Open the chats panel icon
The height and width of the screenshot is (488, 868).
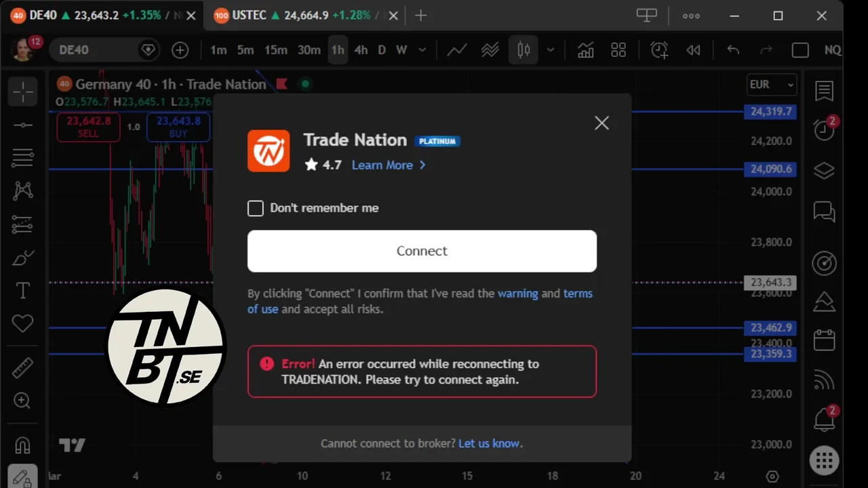click(x=824, y=212)
